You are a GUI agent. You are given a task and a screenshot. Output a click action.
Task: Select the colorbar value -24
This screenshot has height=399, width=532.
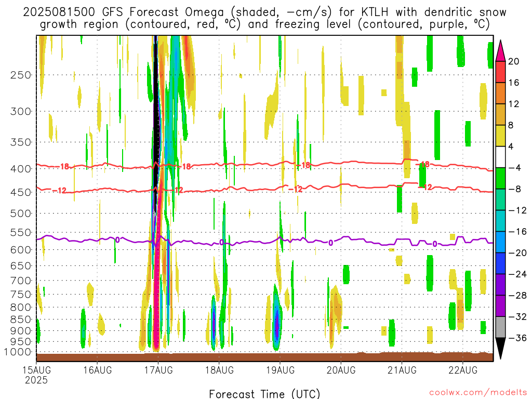point(517,274)
